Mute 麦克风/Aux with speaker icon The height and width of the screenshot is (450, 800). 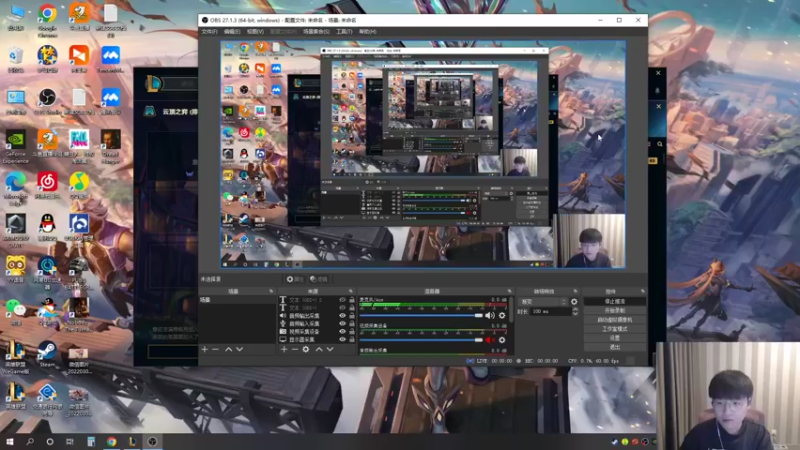[x=490, y=315]
